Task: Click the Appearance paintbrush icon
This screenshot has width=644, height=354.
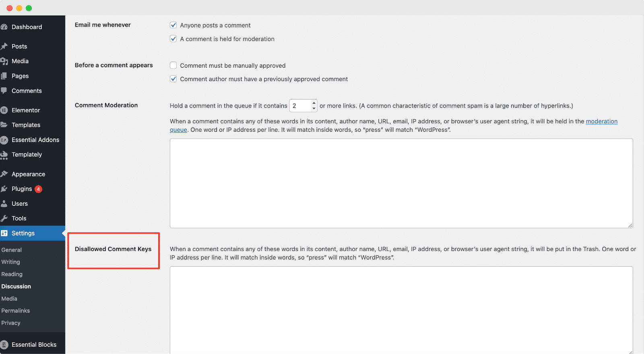Action: [4, 174]
